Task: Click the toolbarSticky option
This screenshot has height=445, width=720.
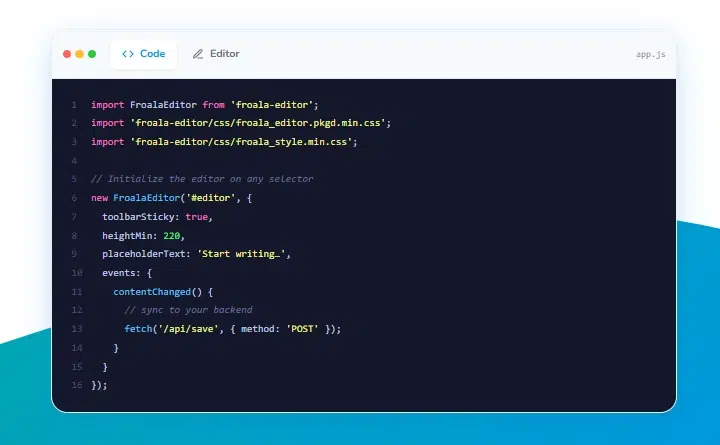Action: tap(138, 217)
